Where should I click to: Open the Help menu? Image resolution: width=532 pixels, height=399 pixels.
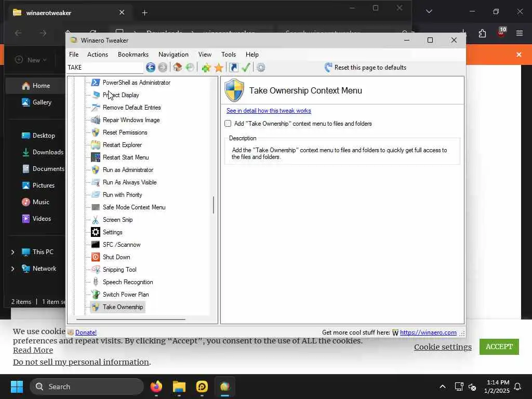click(252, 54)
